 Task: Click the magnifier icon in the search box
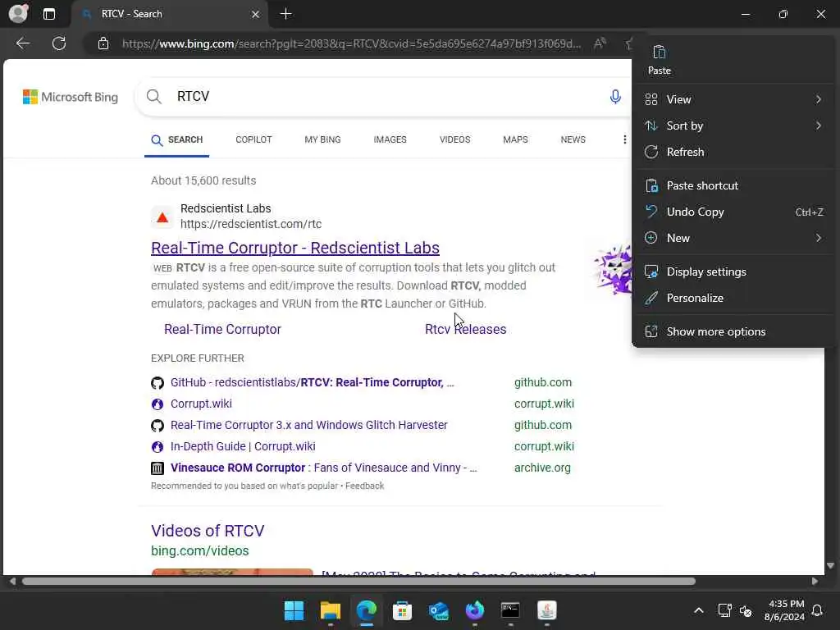click(x=153, y=97)
